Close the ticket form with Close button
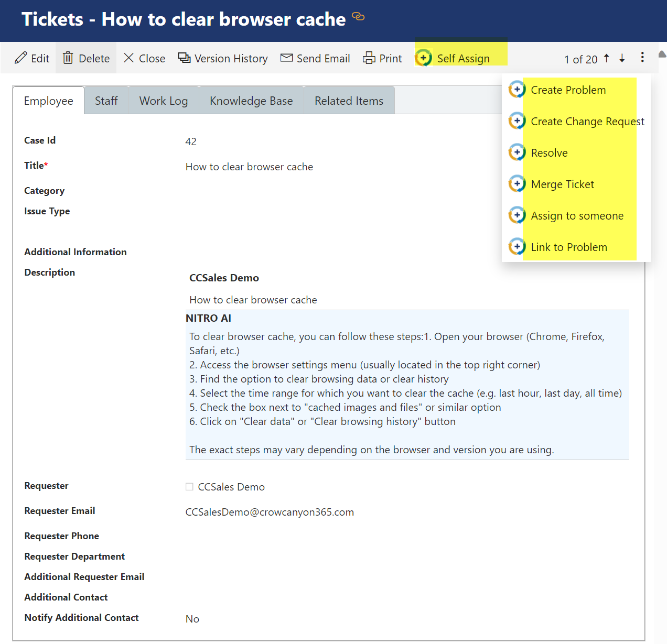 [144, 58]
